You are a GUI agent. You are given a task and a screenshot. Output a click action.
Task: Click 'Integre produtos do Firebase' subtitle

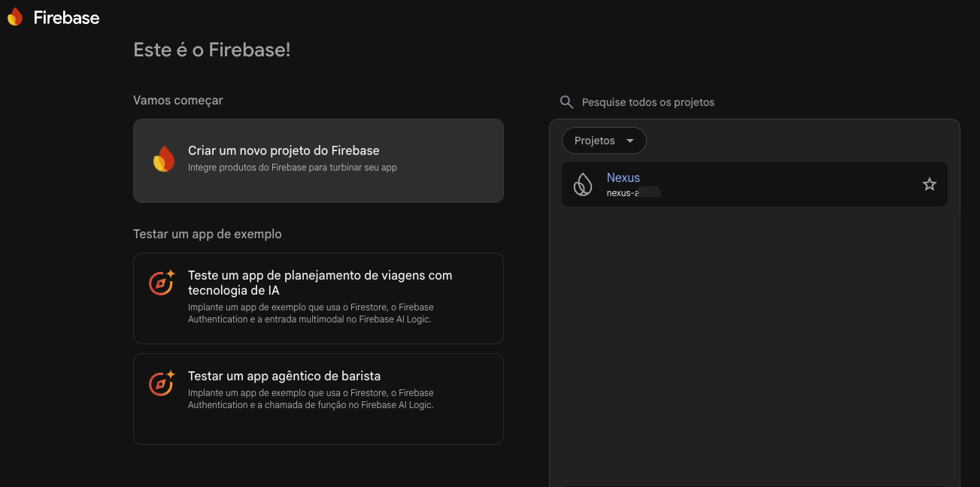click(293, 168)
